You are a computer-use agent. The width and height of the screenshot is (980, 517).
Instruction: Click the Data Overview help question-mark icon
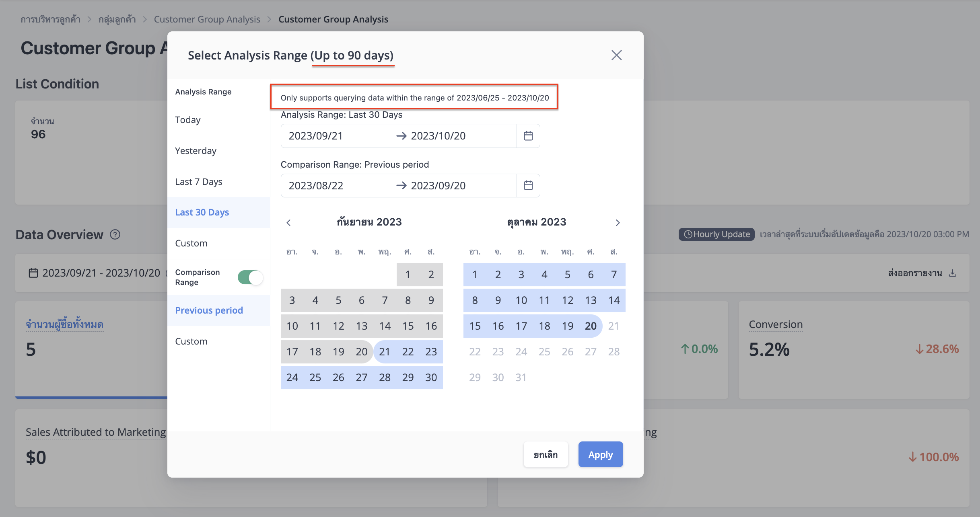click(x=115, y=234)
